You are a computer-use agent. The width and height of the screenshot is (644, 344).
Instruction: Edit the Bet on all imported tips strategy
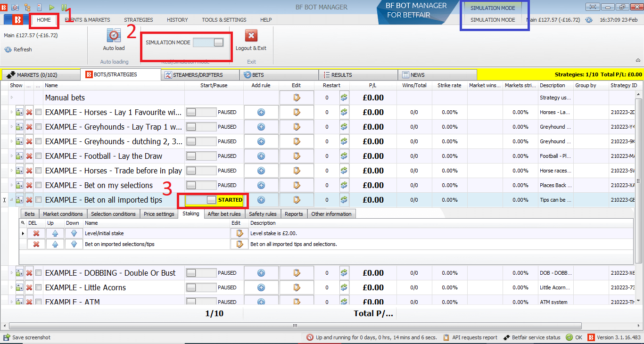[x=297, y=200]
